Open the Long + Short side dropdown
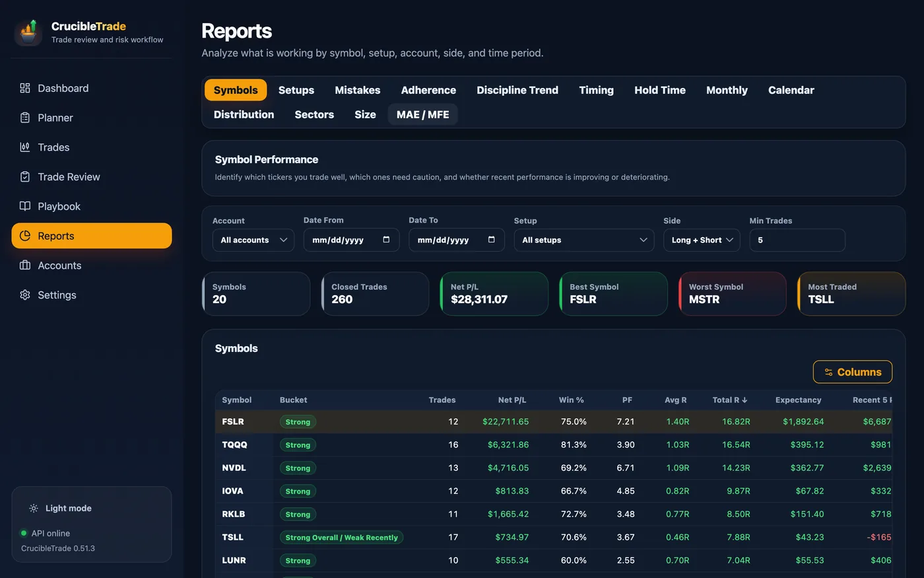Image resolution: width=924 pixels, height=578 pixels. pos(702,240)
